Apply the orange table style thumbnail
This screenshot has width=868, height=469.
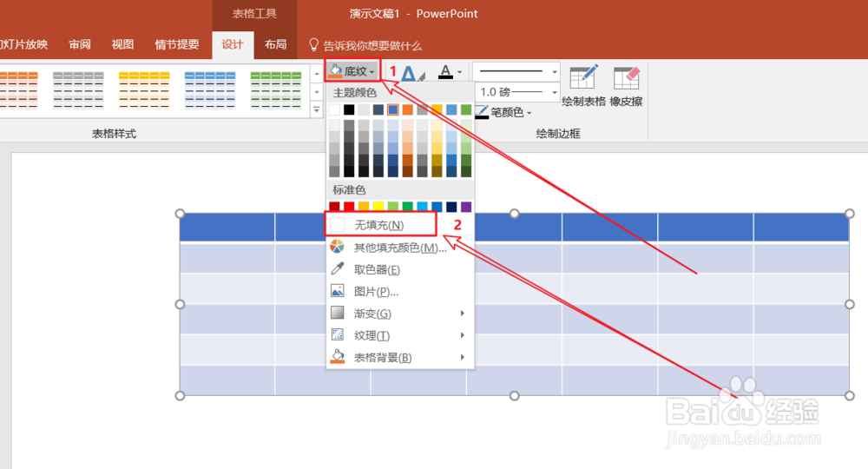[19, 90]
